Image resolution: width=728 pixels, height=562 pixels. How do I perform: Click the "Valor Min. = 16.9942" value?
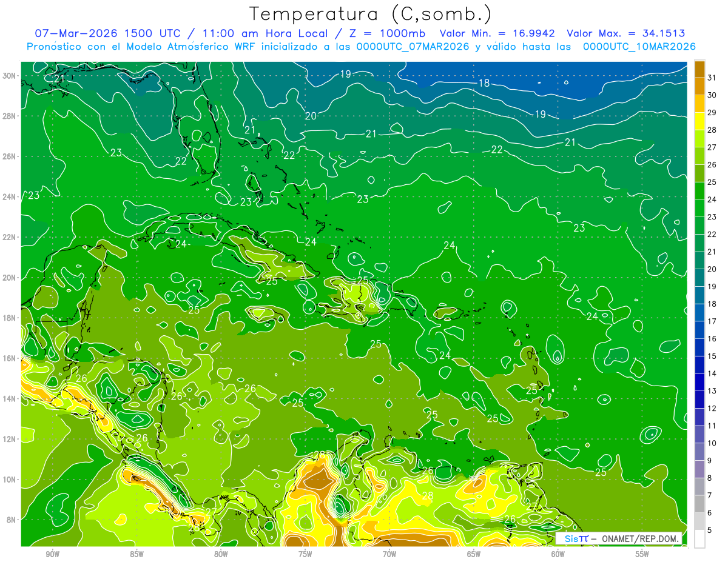498,33
